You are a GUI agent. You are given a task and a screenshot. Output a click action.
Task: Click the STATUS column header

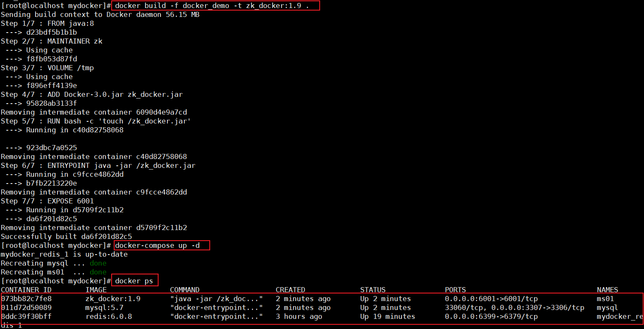coord(373,290)
